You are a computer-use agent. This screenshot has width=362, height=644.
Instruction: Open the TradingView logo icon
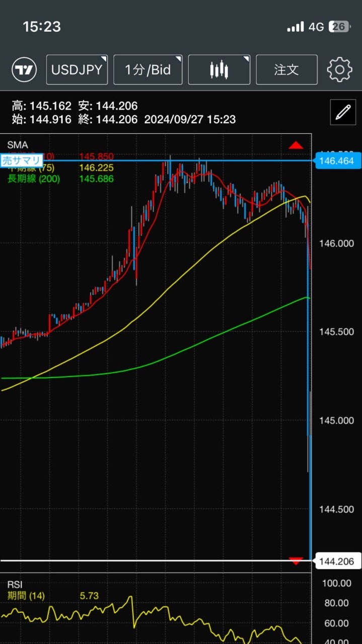click(25, 69)
